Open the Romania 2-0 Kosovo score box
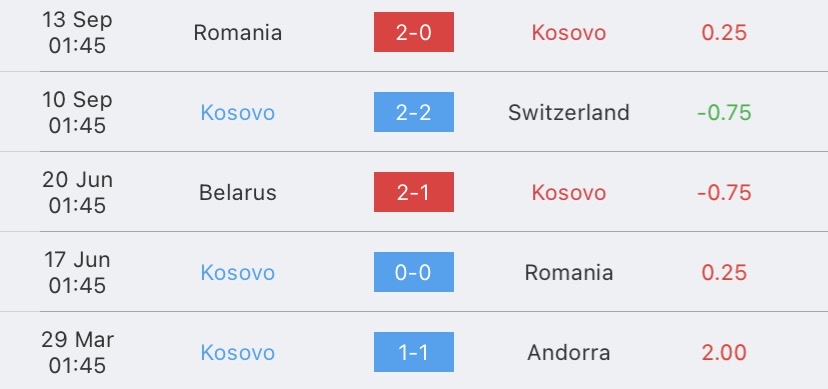The image size is (828, 389). pyautogui.click(x=413, y=32)
